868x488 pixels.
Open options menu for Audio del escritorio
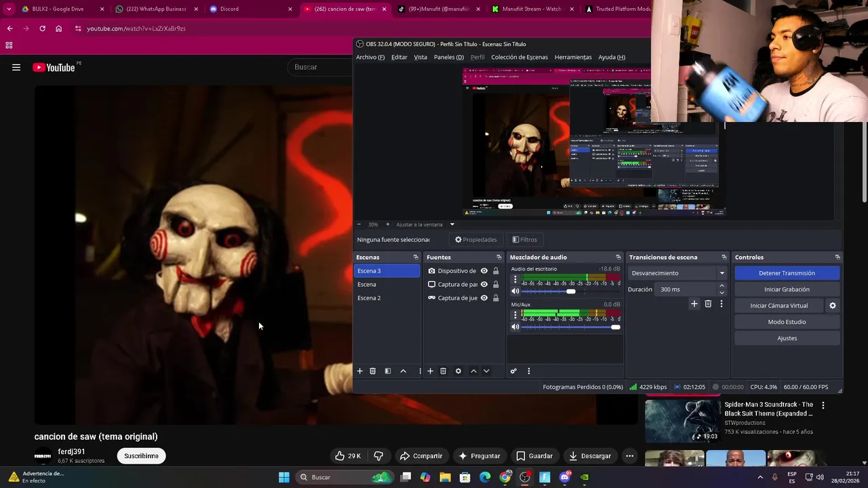[515, 280]
